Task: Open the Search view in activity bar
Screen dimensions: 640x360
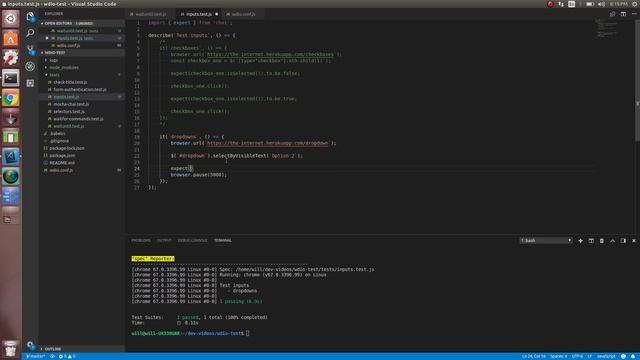Action: point(30,33)
